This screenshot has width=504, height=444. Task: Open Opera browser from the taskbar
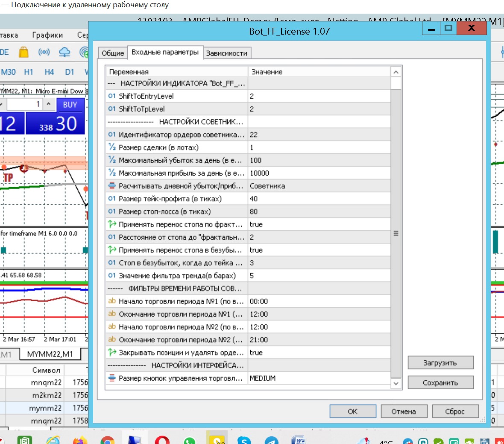(162, 440)
